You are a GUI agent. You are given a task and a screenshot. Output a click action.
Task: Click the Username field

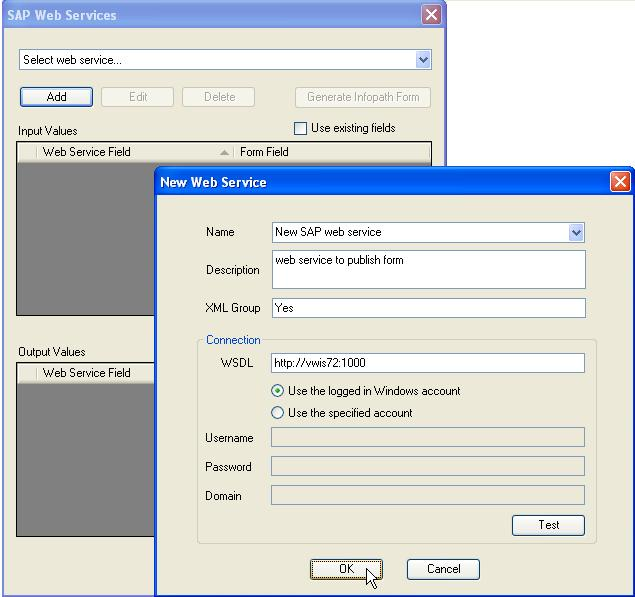click(428, 437)
